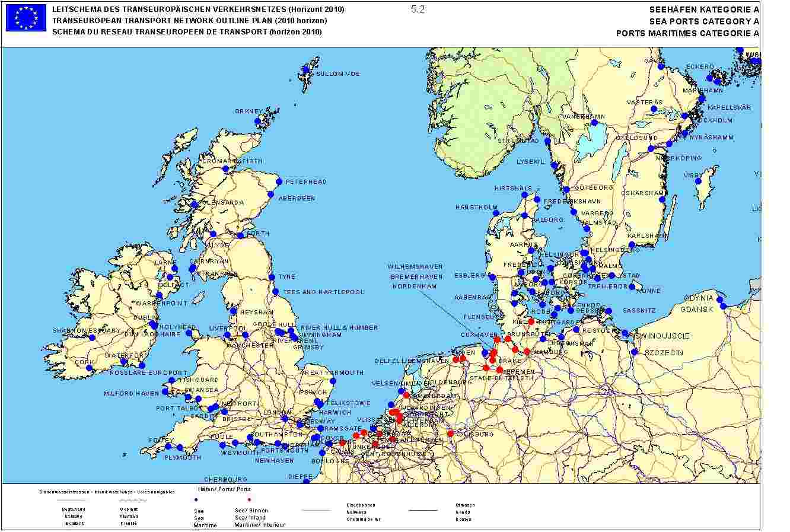Click the European Union flag logo
The width and height of the screenshot is (790, 532).
pos(26,18)
